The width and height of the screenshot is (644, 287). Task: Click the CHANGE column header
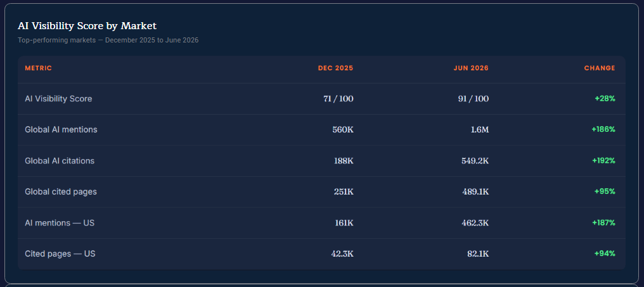click(x=600, y=68)
